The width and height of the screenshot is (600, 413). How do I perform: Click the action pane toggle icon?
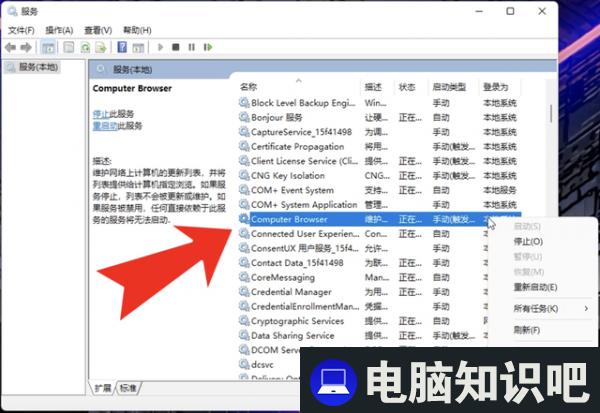[138, 47]
